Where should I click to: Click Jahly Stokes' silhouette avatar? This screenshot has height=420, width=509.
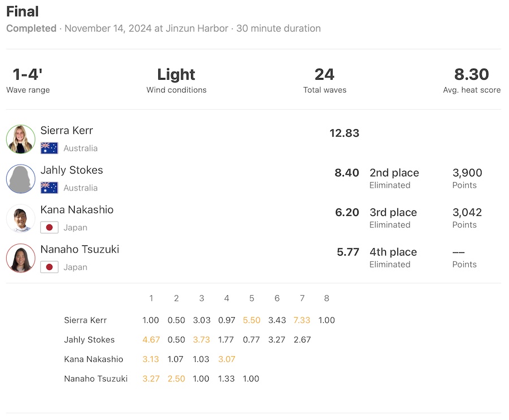pos(21,179)
